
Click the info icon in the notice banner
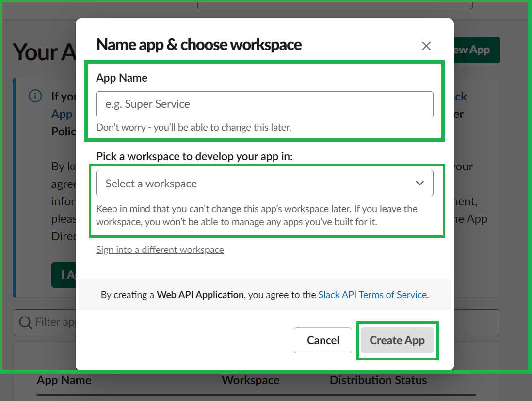coord(35,96)
